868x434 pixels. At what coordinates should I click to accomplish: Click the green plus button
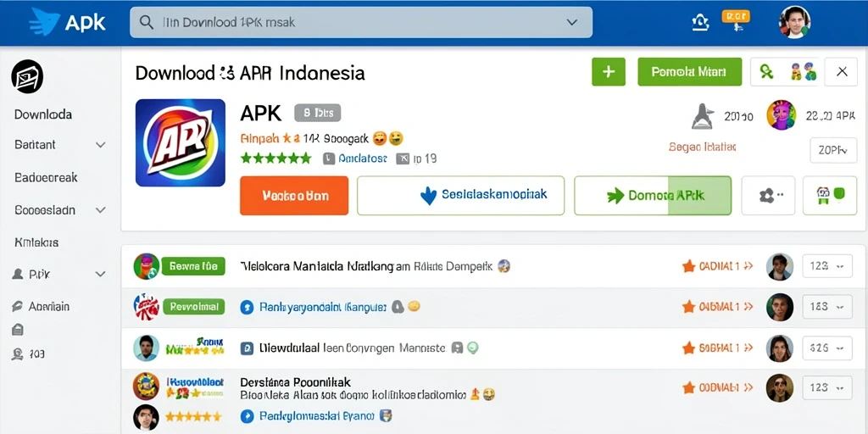coord(609,71)
